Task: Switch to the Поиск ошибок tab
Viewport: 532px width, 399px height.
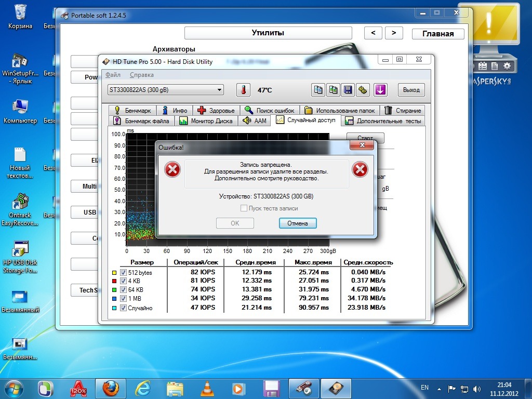Action: click(x=270, y=110)
